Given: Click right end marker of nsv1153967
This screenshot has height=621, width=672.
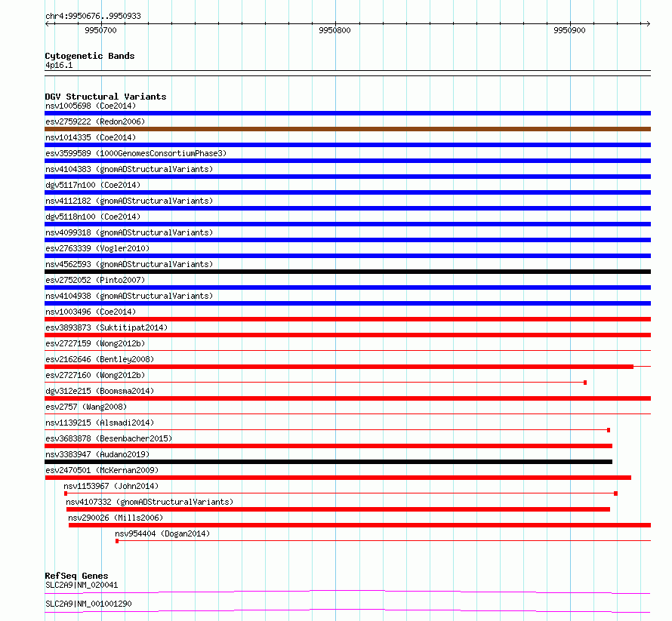Looking at the screenshot, I should click(616, 493).
